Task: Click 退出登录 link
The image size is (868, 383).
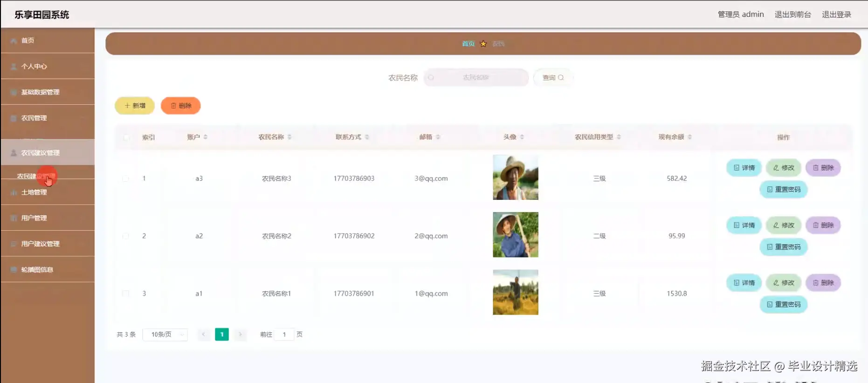Action: tap(836, 14)
